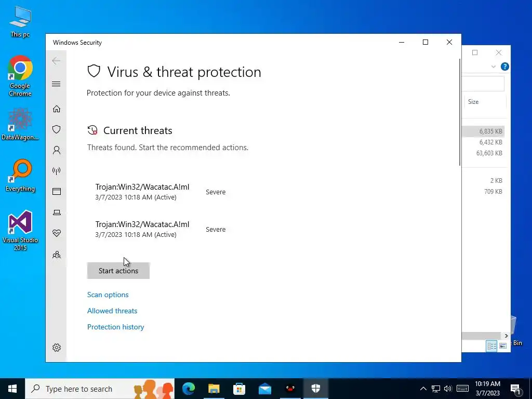This screenshot has width=532, height=399.
Task: Open the Mail app from taskbar
Action: tap(264, 389)
